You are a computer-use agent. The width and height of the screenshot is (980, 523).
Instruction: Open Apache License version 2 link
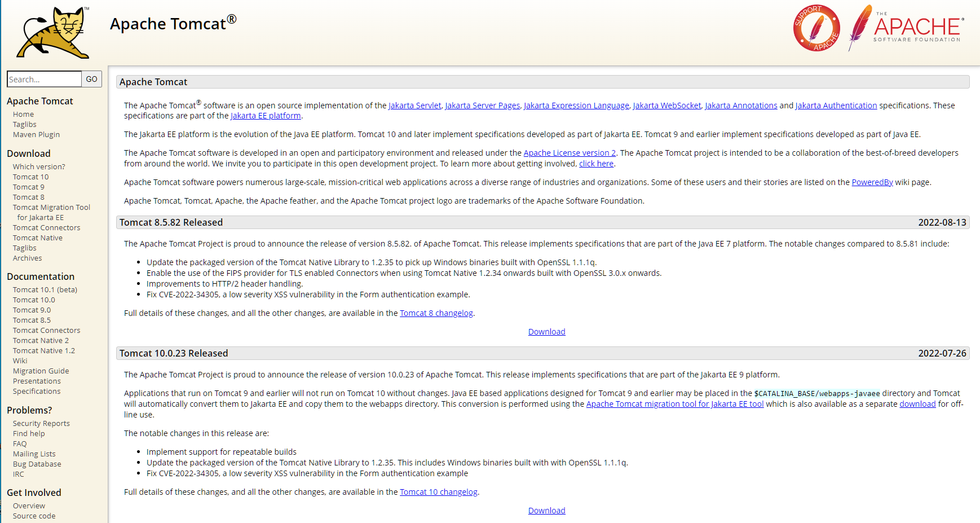[570, 153]
